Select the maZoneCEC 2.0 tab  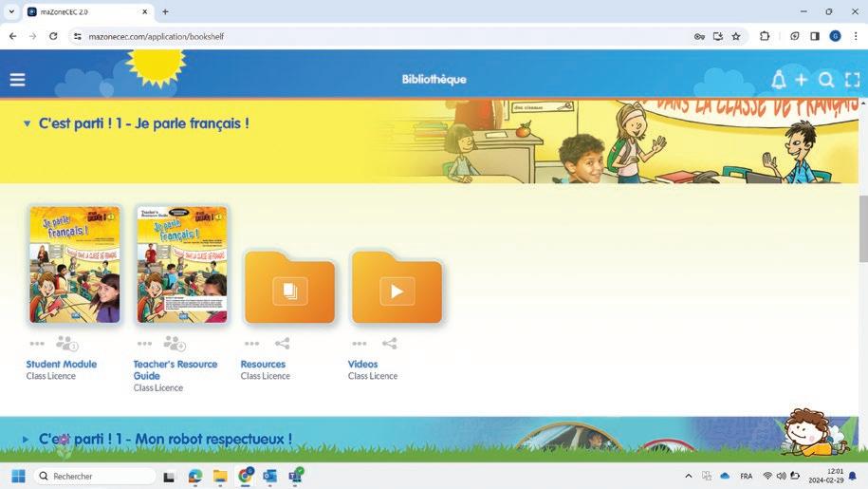point(88,11)
